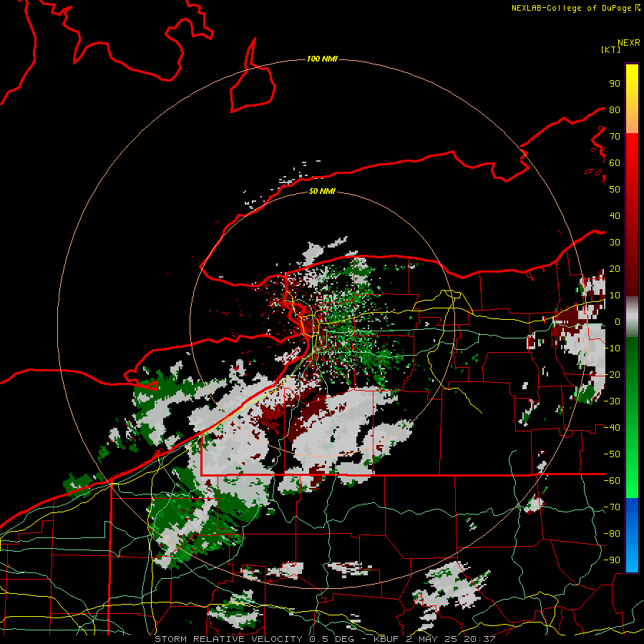Click the -20 scale value
Viewport: 644px width, 644px height.
[x=612, y=374]
